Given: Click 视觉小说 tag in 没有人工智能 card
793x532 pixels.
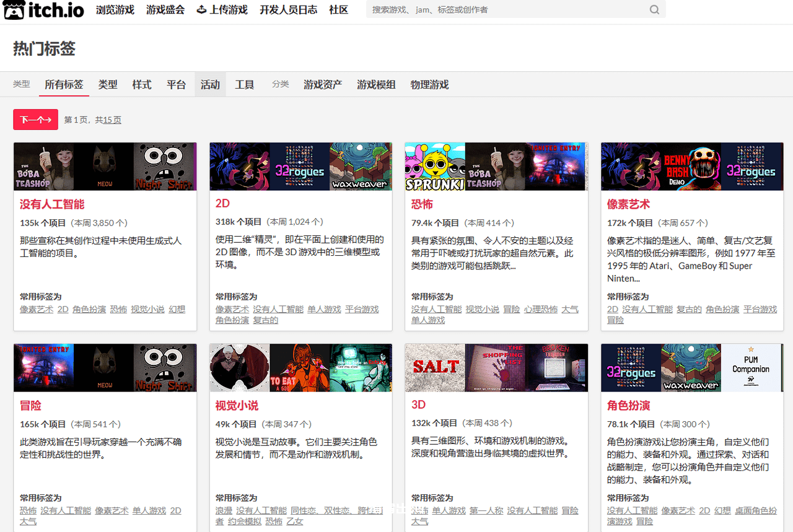Looking at the screenshot, I should 147,309.
